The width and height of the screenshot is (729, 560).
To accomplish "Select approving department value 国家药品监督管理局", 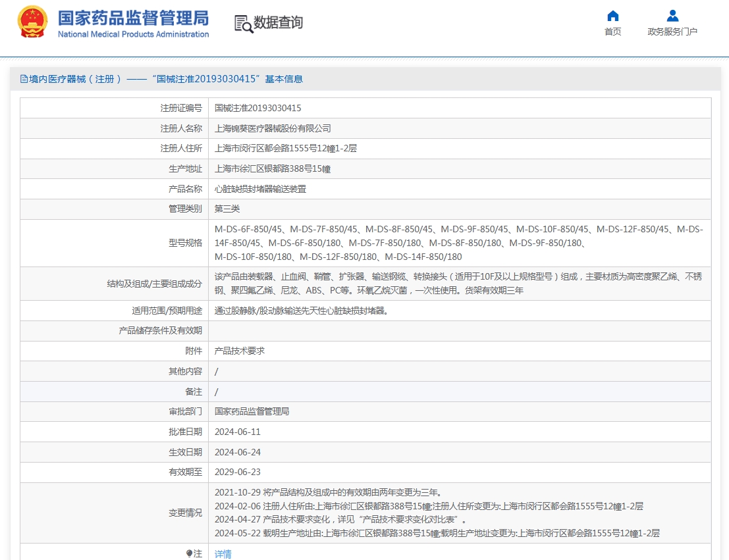I will 252,412.
